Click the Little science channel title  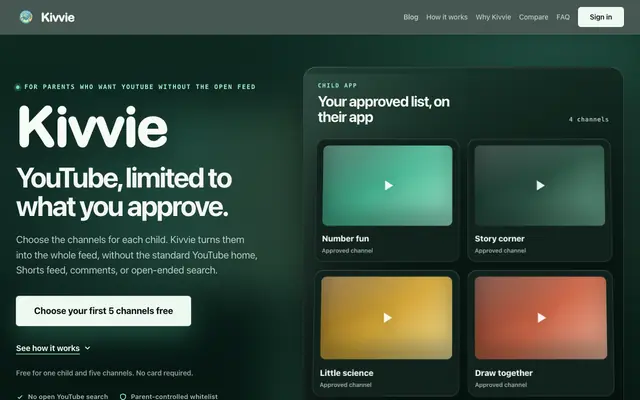(x=347, y=373)
